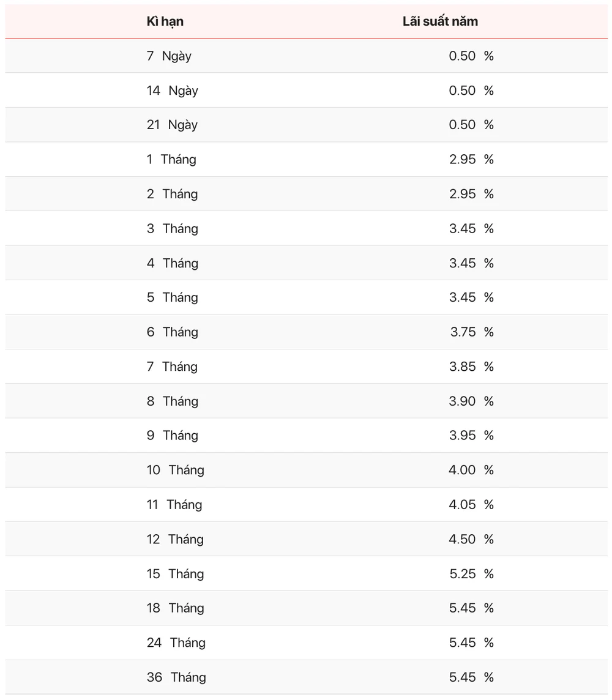612x700 pixels.
Task: Select the "15 Tháng" term cell
Action: [175, 574]
